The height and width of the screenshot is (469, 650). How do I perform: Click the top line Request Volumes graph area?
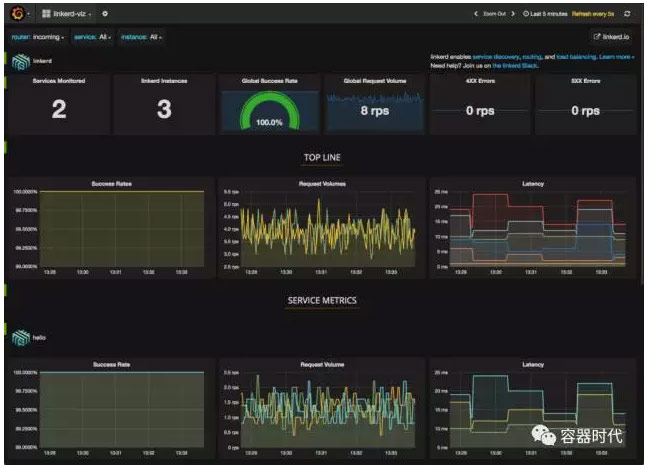(328, 229)
